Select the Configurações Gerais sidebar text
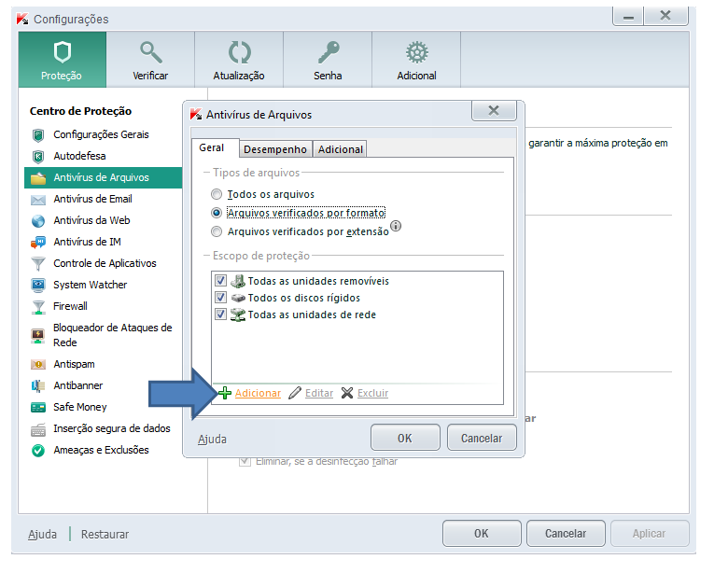This screenshot has height=573, width=728. point(101,134)
